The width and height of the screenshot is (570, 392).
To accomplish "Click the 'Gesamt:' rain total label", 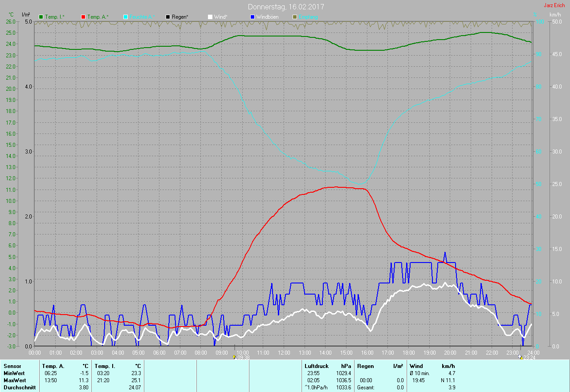I will [x=366, y=387].
